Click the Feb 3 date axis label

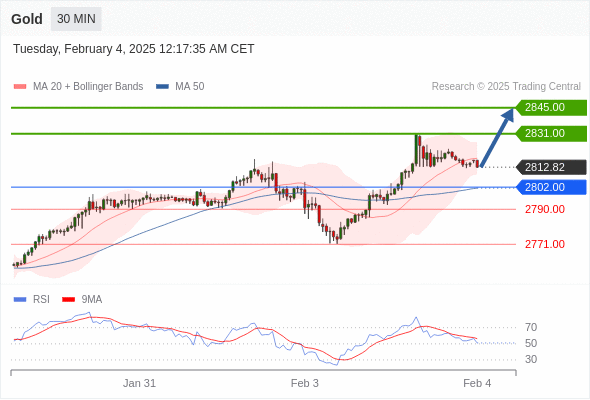tap(304, 383)
